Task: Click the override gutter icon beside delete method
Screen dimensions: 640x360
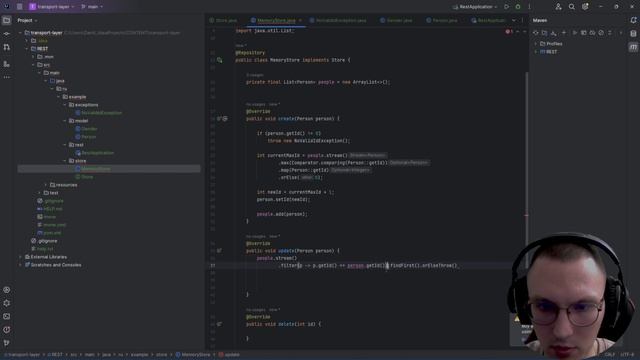Action: click(219, 324)
